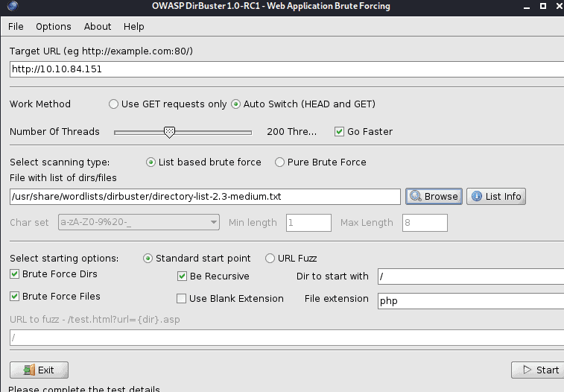Click the Work Method label

(x=40, y=104)
